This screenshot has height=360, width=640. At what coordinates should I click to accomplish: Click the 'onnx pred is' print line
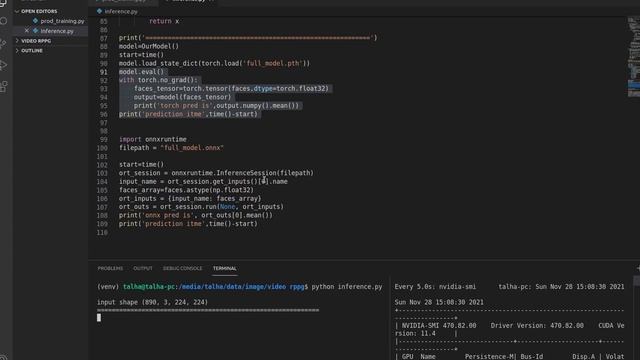click(196, 216)
